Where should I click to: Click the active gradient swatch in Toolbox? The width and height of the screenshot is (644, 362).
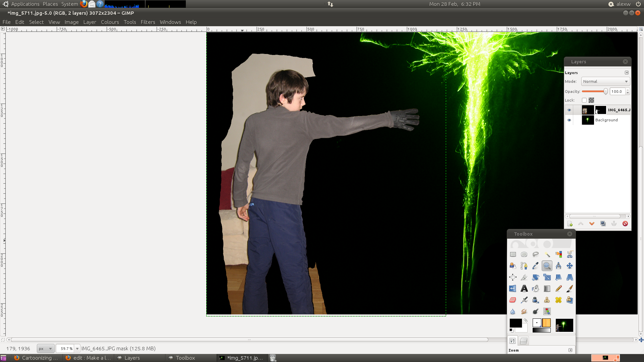point(541,330)
